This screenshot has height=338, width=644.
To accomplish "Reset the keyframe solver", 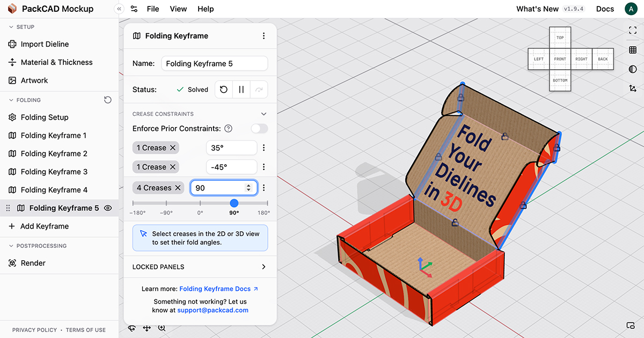I will (x=224, y=90).
